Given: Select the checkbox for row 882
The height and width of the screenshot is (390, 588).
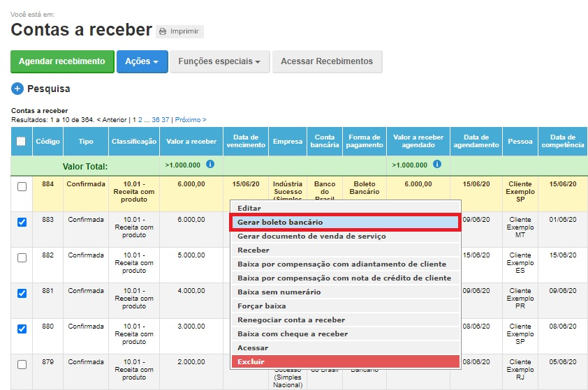Looking at the screenshot, I should [22, 257].
